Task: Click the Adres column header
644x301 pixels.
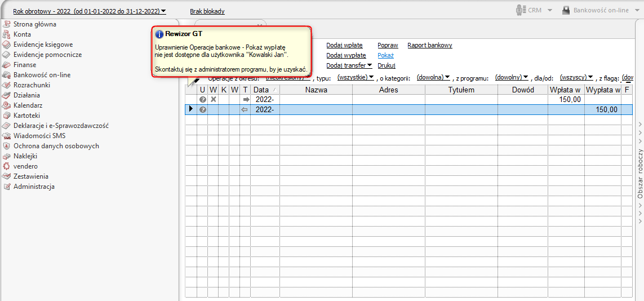Action: tap(389, 90)
